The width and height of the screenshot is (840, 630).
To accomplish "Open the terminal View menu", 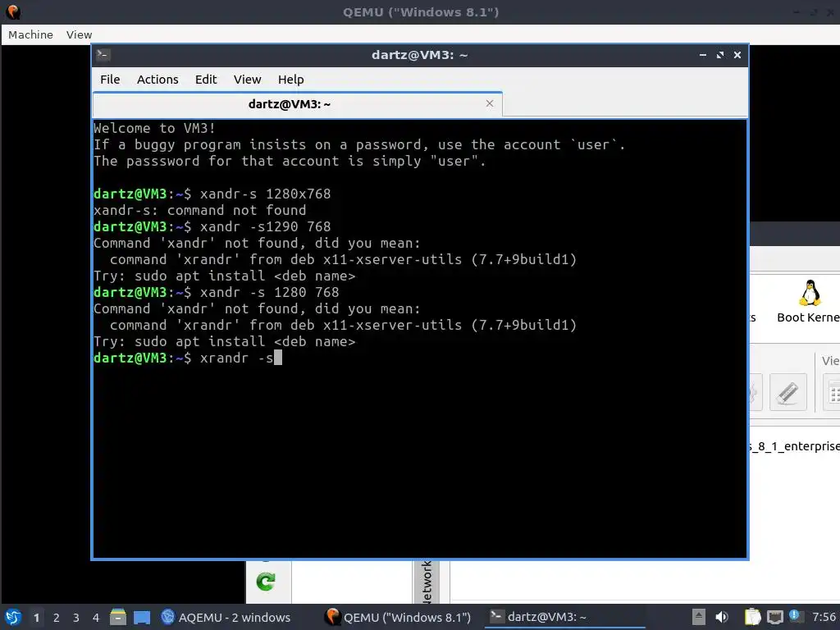I will coord(247,80).
